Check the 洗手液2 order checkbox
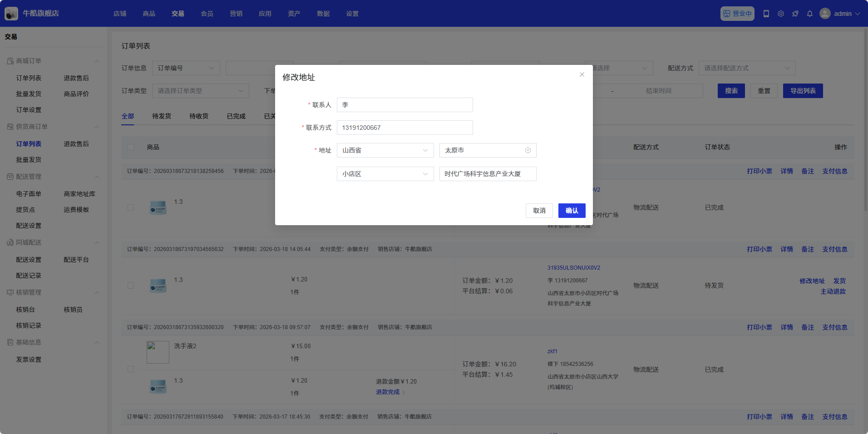868x434 pixels. (x=131, y=369)
